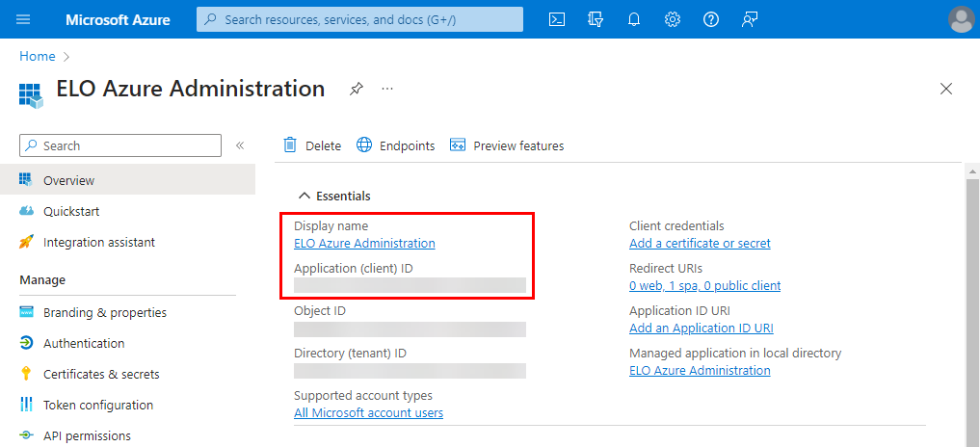Viewport: 980px width, 447px height.
Task: Click the Client credentials label
Action: (x=676, y=225)
